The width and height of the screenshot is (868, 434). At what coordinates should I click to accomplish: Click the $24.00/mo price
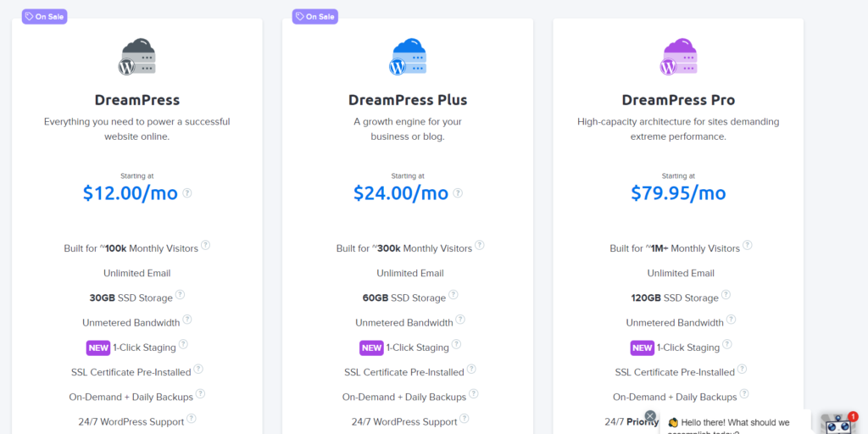click(x=401, y=193)
